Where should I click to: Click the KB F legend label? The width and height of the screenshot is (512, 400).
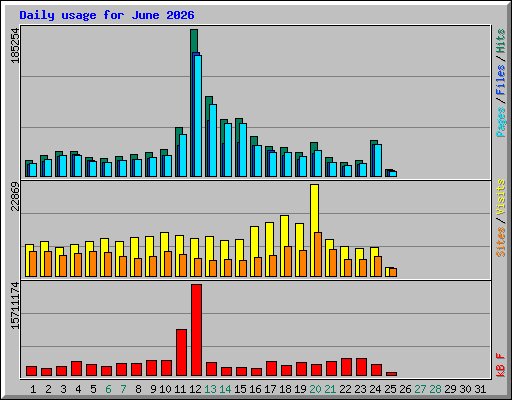coord(501,365)
